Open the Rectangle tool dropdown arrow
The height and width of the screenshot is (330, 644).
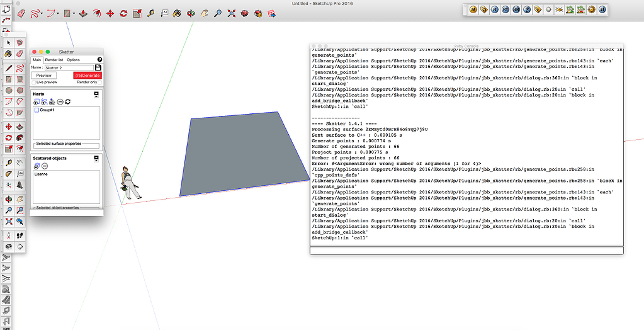(74, 14)
